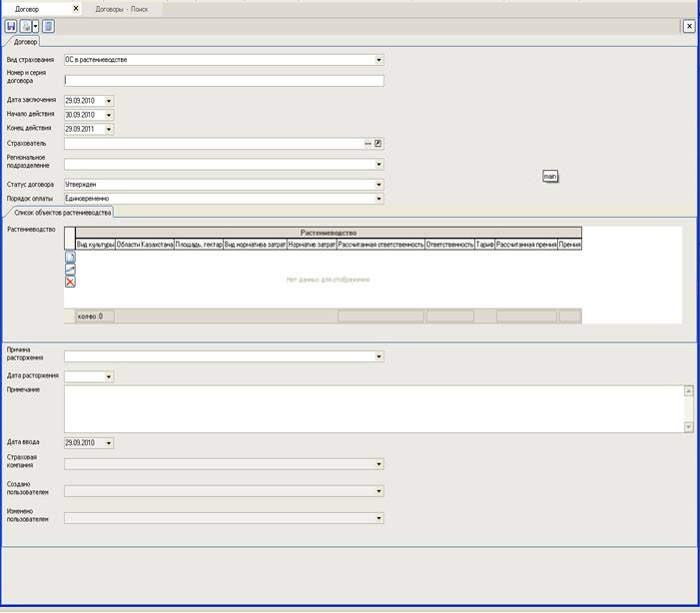Open the Дата заключения date picker
The width and height of the screenshot is (700, 613).
click(109, 101)
